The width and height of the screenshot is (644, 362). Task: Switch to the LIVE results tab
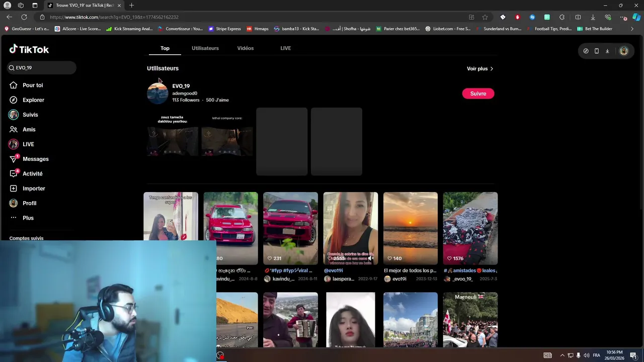(x=286, y=48)
